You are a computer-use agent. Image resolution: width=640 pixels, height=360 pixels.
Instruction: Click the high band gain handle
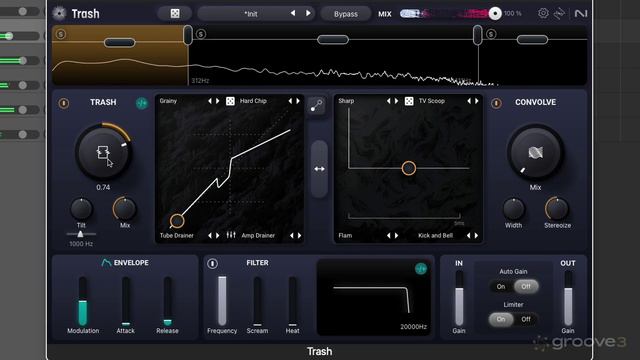pyautogui.click(x=532, y=40)
